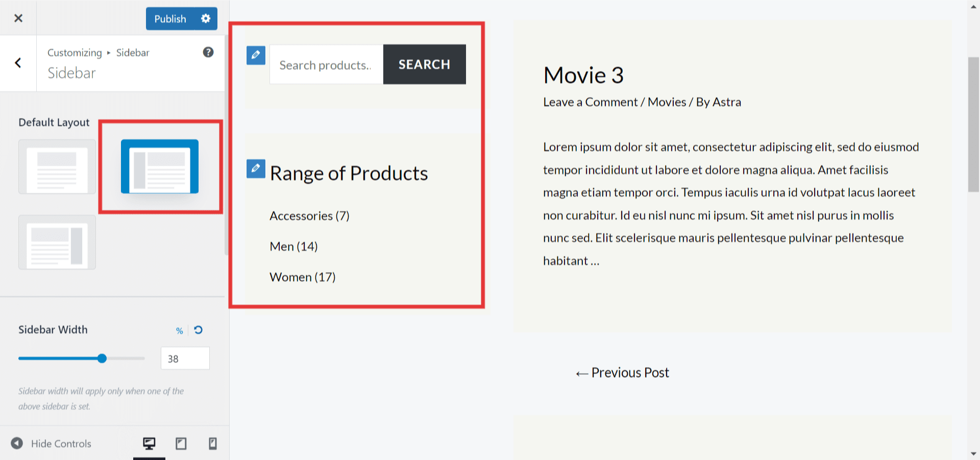Open the Women (17) category link
Viewport: 980px width, 460px height.
(303, 277)
